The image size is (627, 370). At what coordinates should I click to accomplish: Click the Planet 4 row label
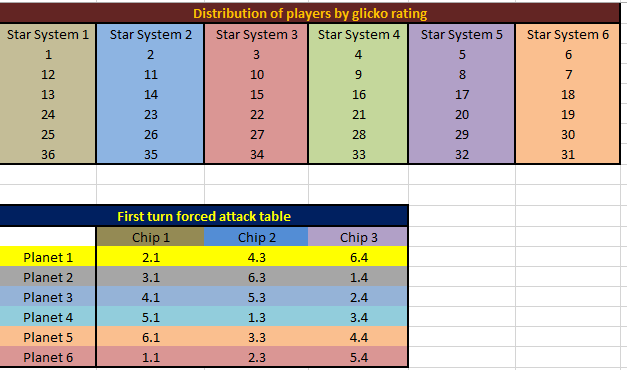[48, 317]
